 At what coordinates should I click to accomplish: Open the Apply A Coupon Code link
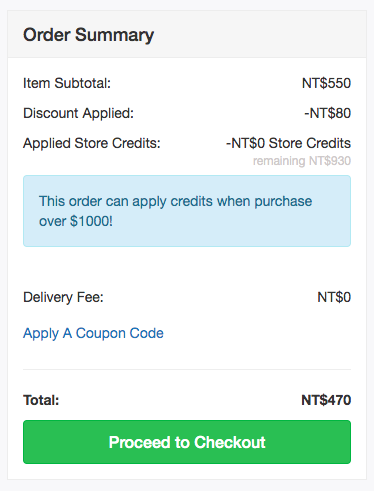coord(93,334)
